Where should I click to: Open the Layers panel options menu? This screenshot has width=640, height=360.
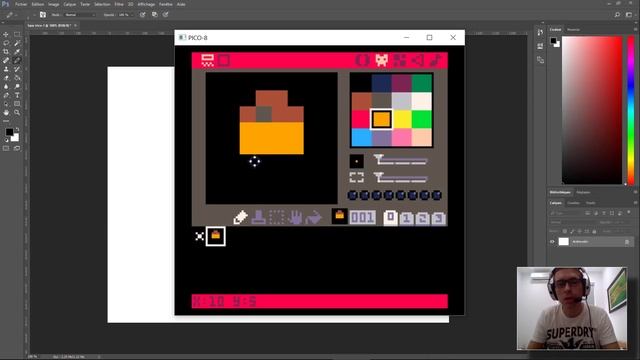[x=636, y=202]
